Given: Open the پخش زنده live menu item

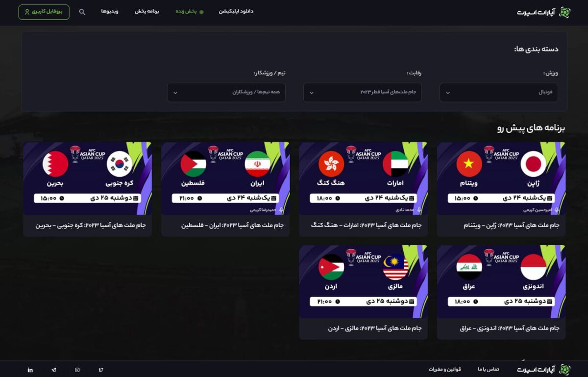Looking at the screenshot, I should (190, 11).
